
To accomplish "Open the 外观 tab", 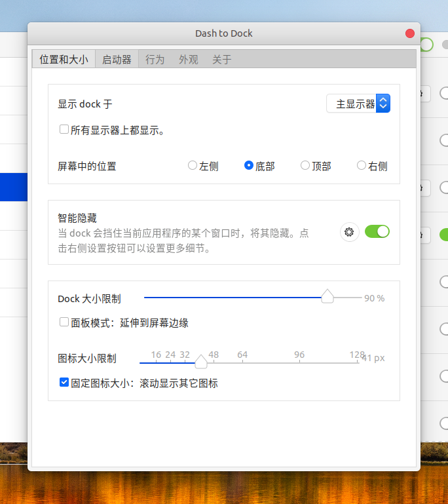I will click(189, 60).
